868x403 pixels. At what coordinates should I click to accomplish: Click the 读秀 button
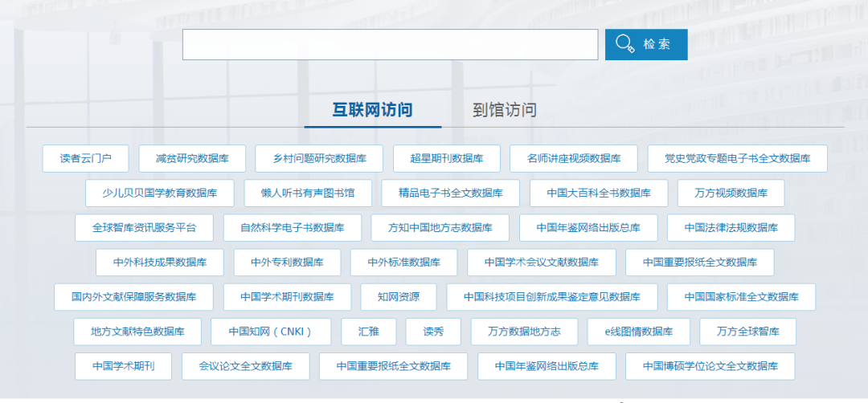click(x=433, y=332)
